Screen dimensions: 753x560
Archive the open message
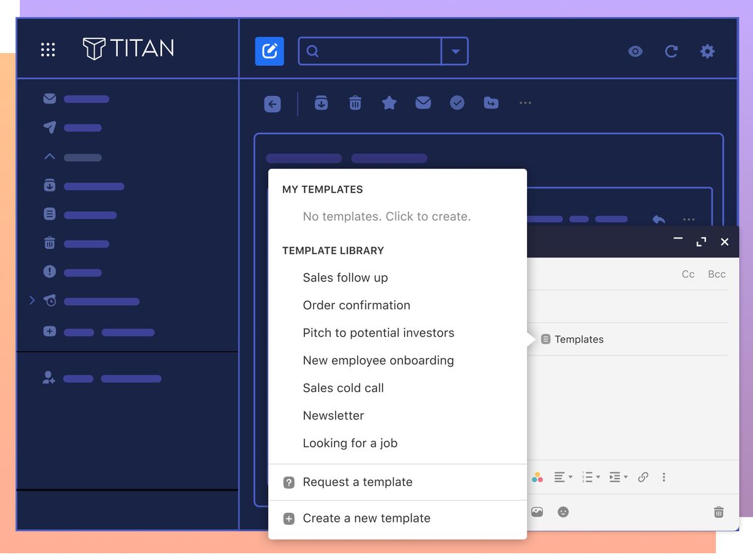click(321, 102)
